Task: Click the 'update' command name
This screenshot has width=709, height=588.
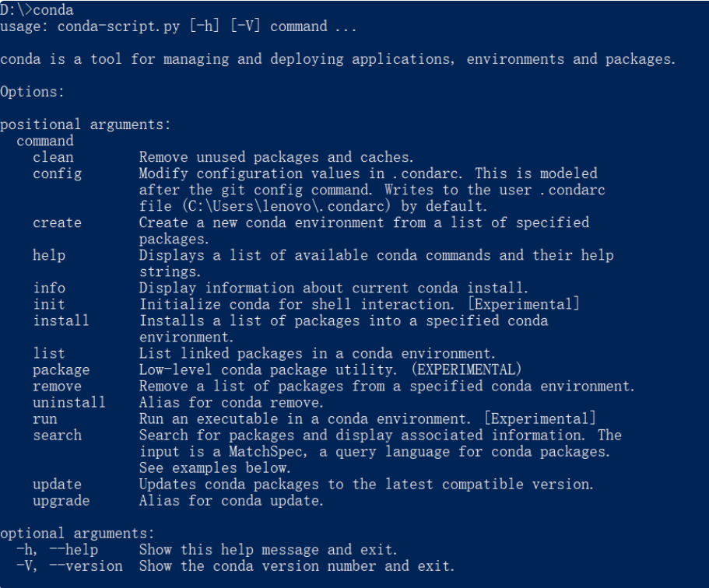Action: tap(57, 485)
